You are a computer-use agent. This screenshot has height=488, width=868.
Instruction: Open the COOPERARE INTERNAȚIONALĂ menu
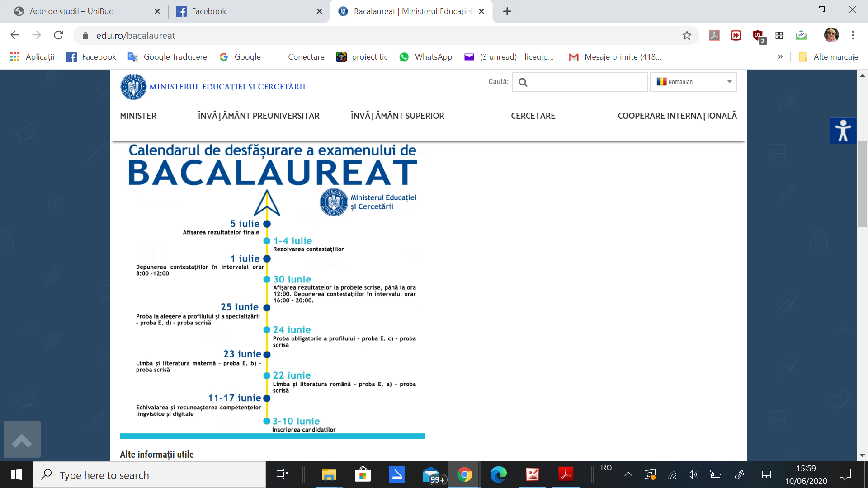[x=677, y=116]
